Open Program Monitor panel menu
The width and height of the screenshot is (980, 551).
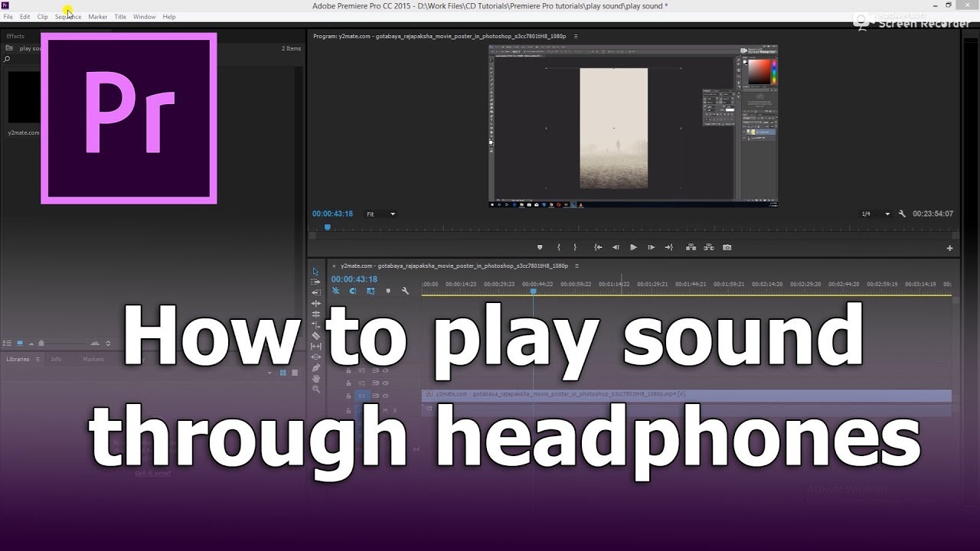click(x=576, y=36)
